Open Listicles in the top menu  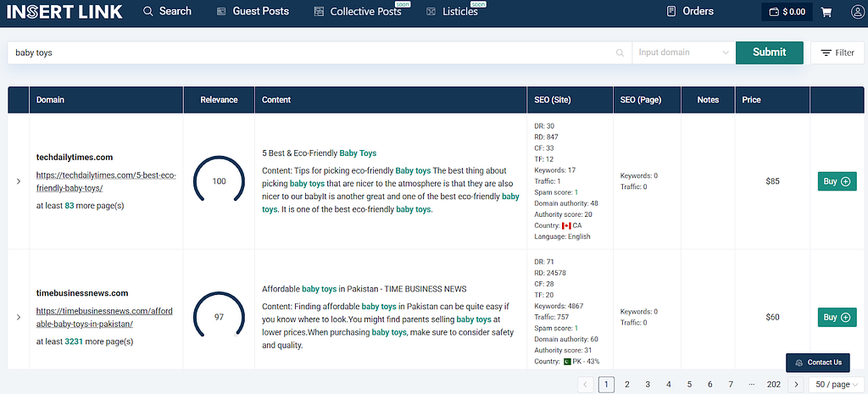click(453, 11)
